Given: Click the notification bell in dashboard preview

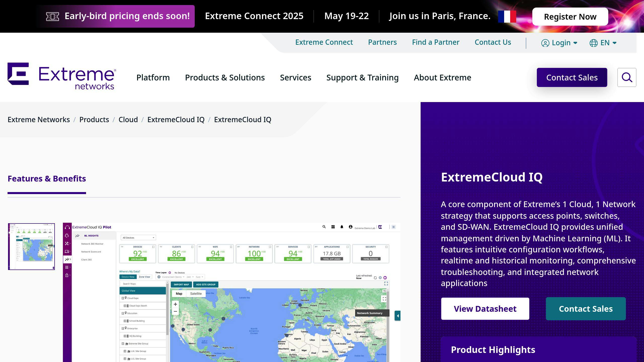Looking at the screenshot, I should tap(342, 227).
